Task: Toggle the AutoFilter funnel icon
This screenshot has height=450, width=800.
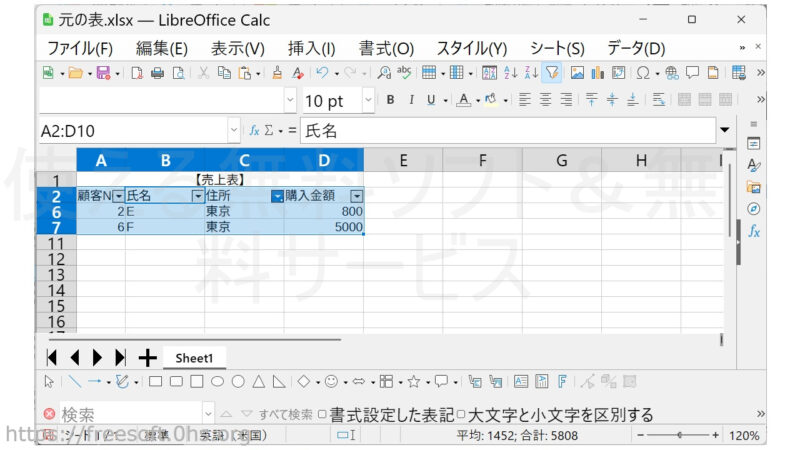Action: pos(552,73)
